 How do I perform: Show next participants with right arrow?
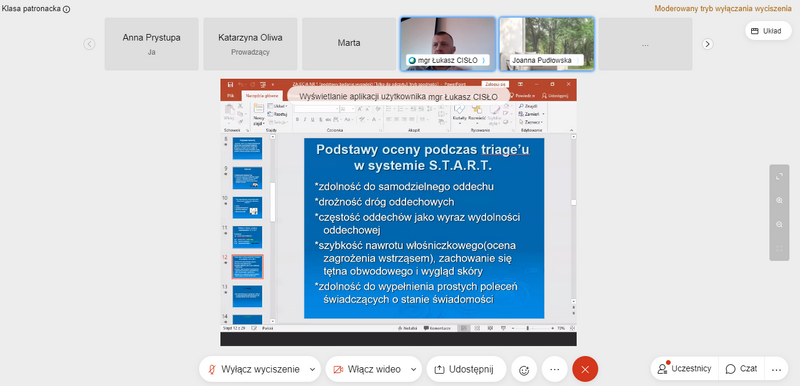[x=707, y=44]
